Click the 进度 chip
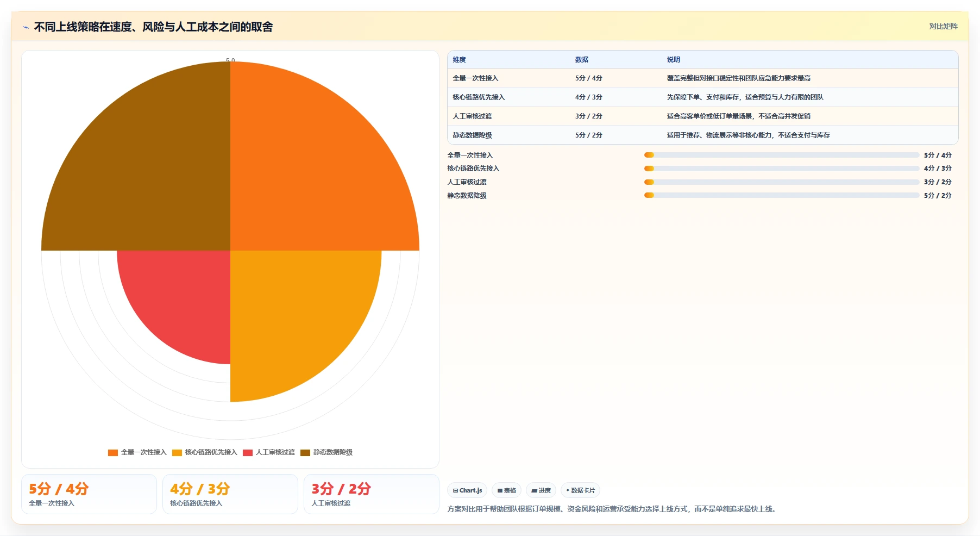 tap(541, 490)
